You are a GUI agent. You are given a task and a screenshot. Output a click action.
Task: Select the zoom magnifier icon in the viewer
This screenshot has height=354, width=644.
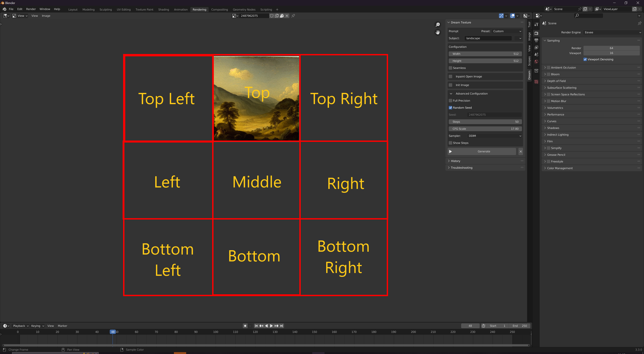tap(438, 24)
